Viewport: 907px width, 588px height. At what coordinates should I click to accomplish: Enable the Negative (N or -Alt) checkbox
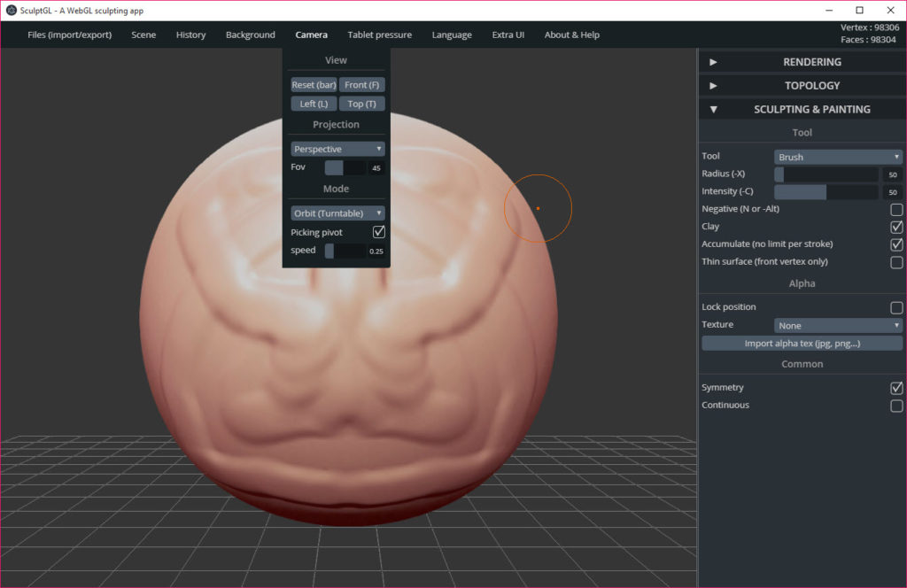895,209
